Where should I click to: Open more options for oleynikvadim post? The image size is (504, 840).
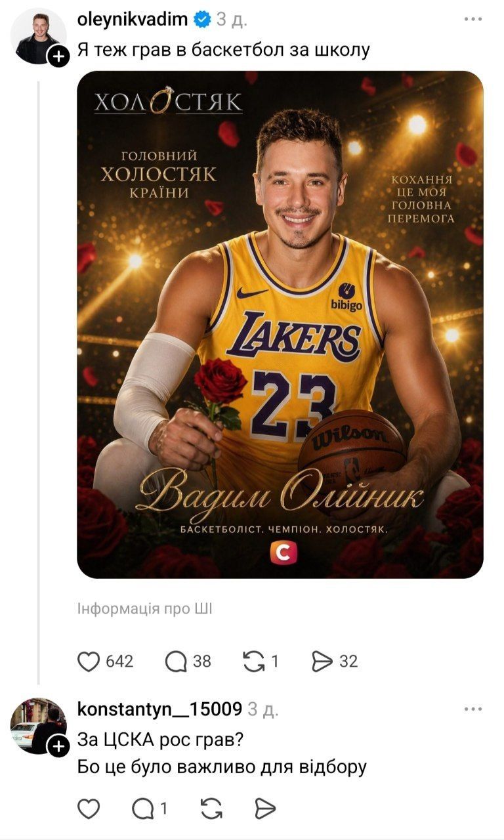(x=472, y=20)
